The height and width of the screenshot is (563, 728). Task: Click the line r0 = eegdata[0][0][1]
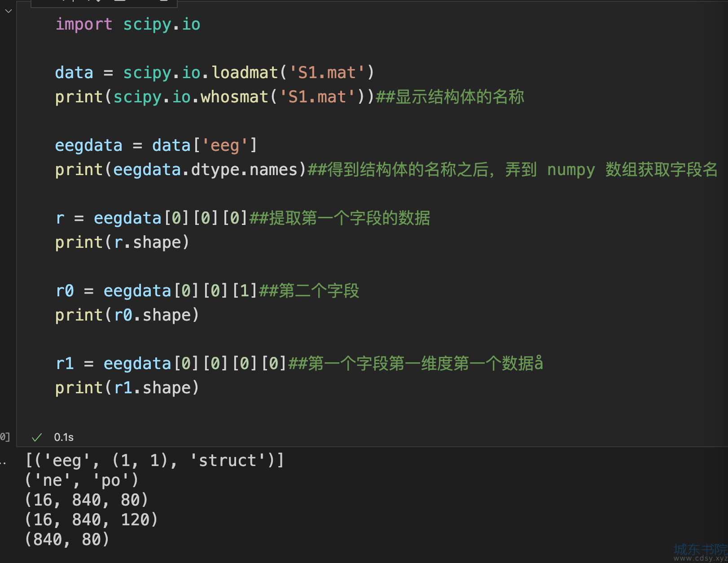tap(156, 291)
